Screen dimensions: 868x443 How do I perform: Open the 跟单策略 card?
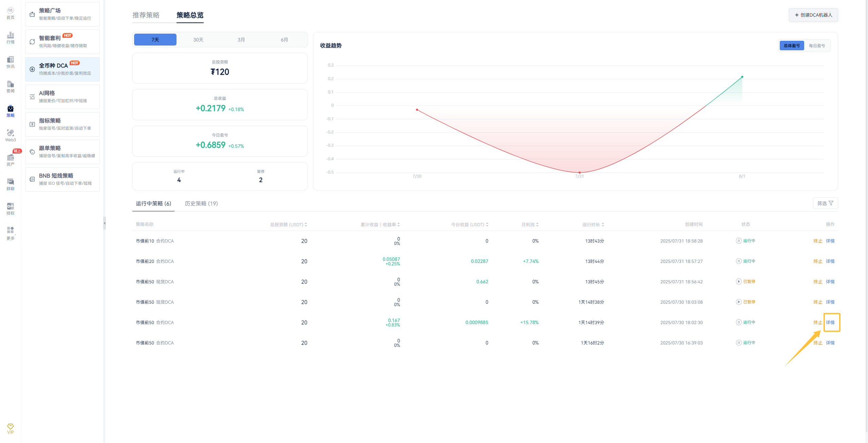pos(62,152)
